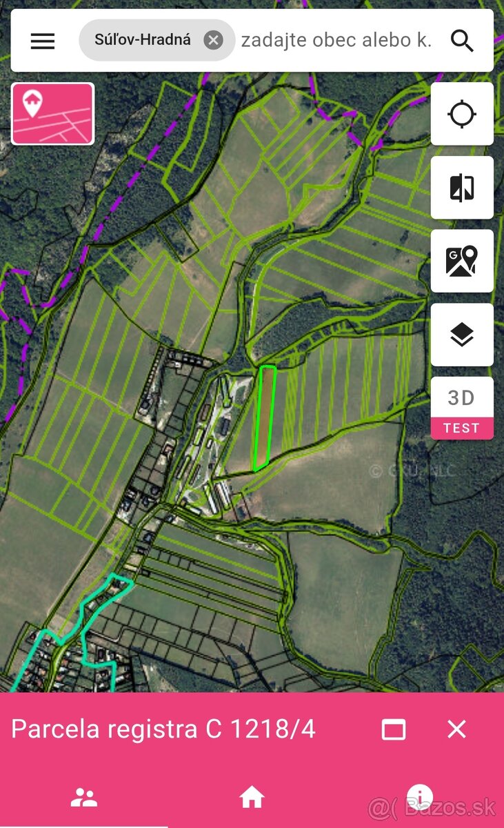Open the map compare split view
Image resolution: width=504 pixels, height=828 pixels.
point(462,188)
